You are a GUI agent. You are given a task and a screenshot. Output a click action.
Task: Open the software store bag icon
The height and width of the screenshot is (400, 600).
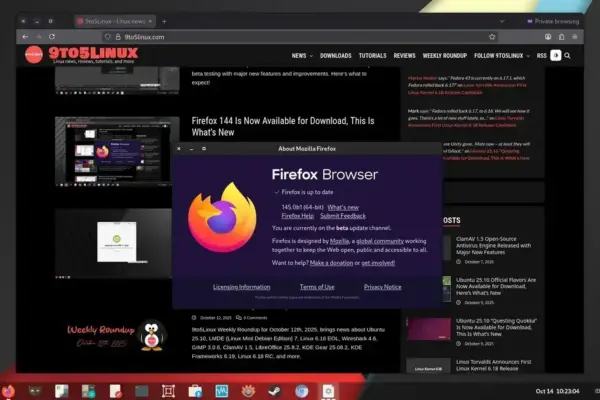[195, 391]
